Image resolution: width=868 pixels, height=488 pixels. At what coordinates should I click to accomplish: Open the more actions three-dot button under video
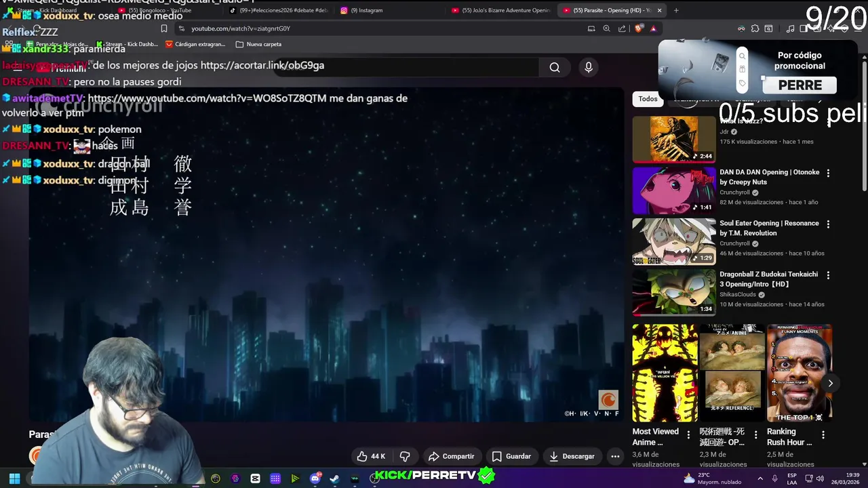[x=615, y=456]
